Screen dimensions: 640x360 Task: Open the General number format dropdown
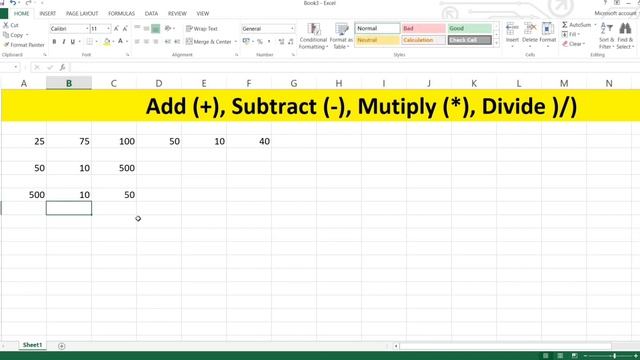click(292, 29)
